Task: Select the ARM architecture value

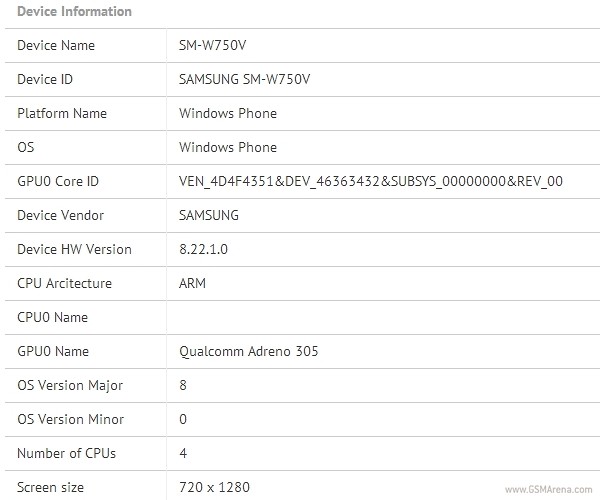Action: (192, 283)
